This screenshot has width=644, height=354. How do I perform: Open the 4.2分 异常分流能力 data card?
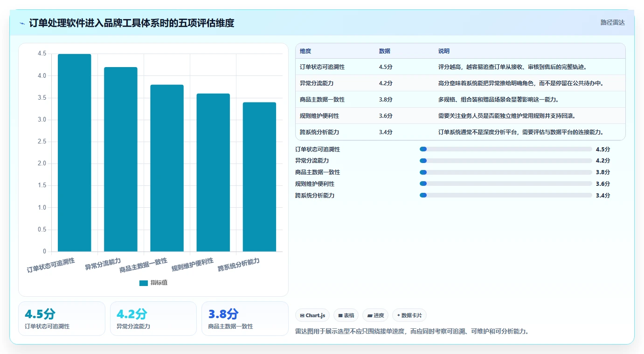[153, 319]
